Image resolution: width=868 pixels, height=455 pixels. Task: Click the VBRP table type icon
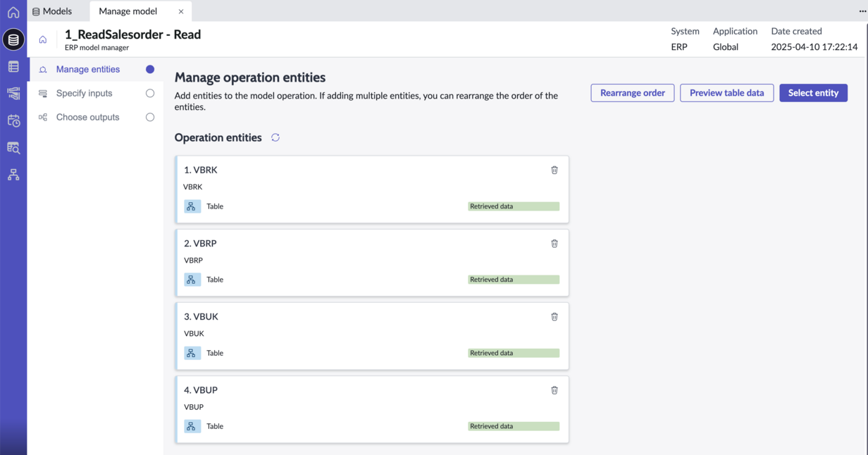pos(192,280)
